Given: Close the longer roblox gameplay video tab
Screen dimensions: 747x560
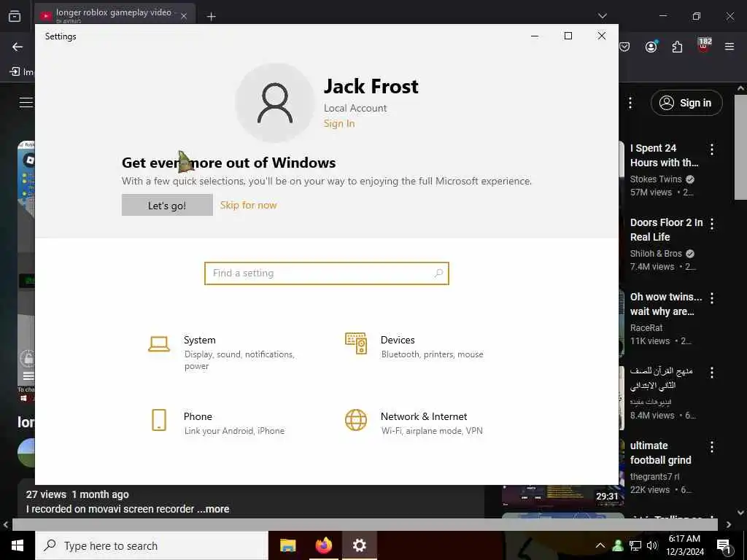Looking at the screenshot, I should (184, 16).
